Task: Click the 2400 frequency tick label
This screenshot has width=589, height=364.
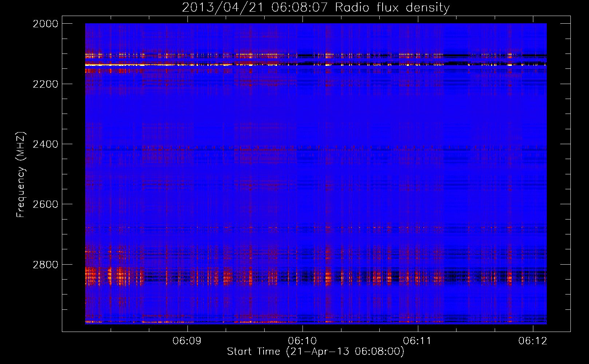Action: pos(46,144)
